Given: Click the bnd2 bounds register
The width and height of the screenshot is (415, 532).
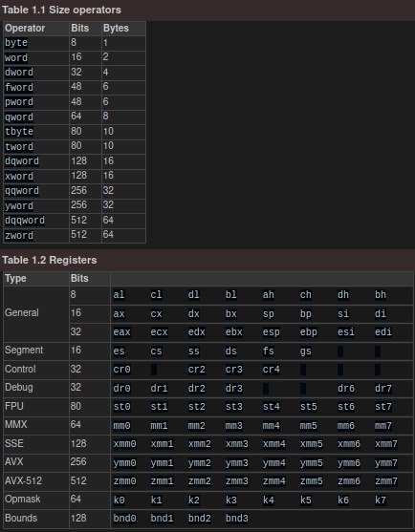Looking at the screenshot, I should pos(199,518).
